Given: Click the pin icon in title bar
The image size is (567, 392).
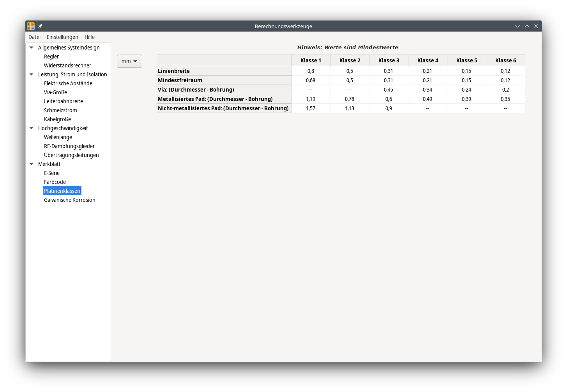Looking at the screenshot, I should [40, 26].
